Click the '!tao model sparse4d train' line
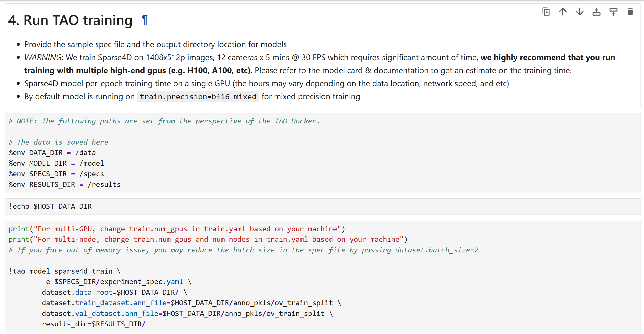 [x=64, y=271]
